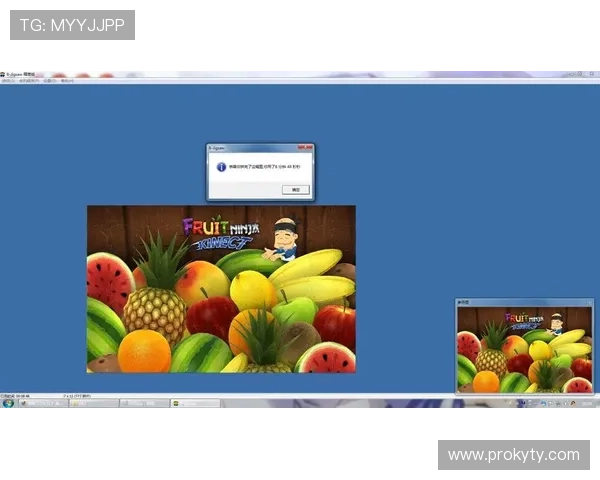
Task: Click the reference picture thumbnail window image
Action: (x=525, y=349)
